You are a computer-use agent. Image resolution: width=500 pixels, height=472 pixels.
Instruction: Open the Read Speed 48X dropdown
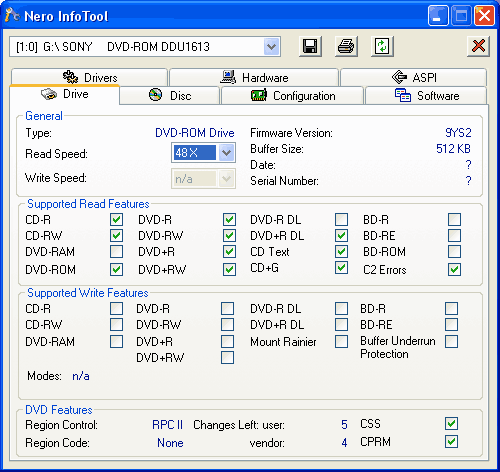(x=227, y=153)
